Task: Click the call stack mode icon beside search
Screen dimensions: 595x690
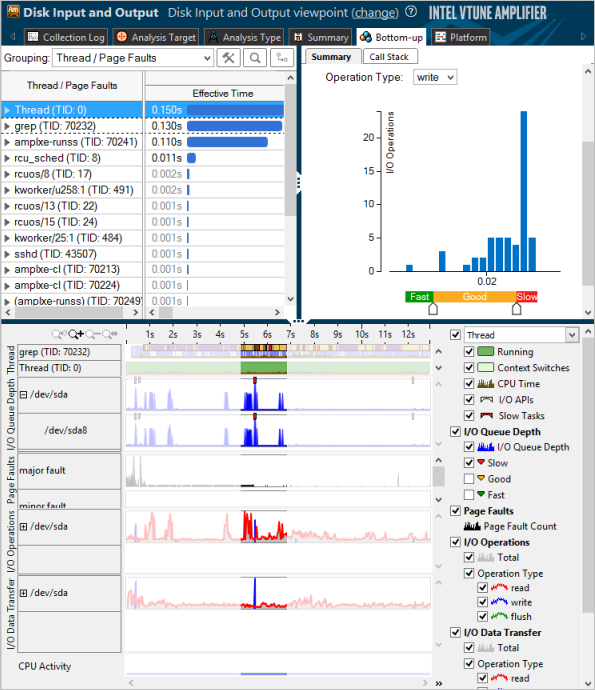Action: 282,58
